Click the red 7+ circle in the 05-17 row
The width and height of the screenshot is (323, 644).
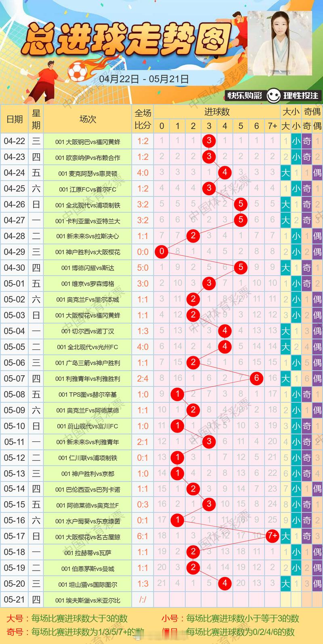click(x=273, y=536)
